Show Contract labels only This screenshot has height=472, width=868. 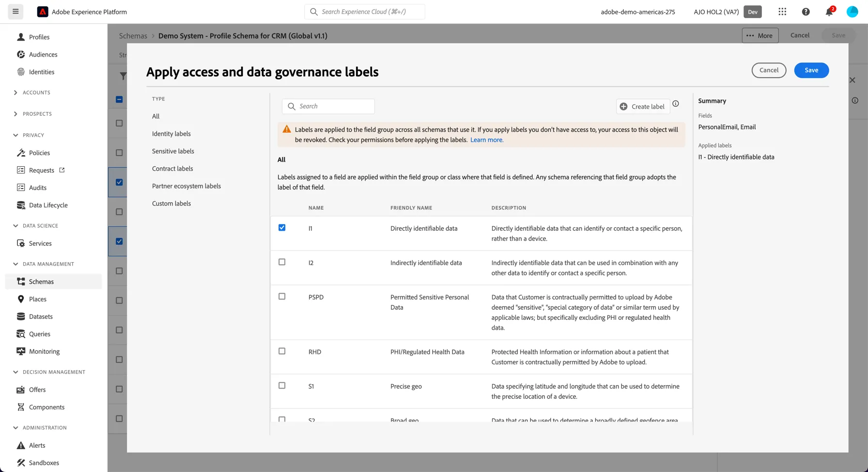point(172,169)
